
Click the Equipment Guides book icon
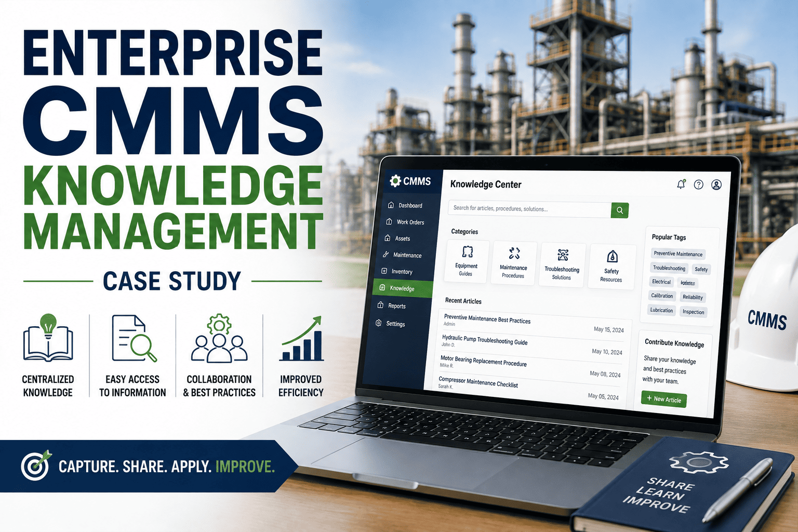coord(468,252)
